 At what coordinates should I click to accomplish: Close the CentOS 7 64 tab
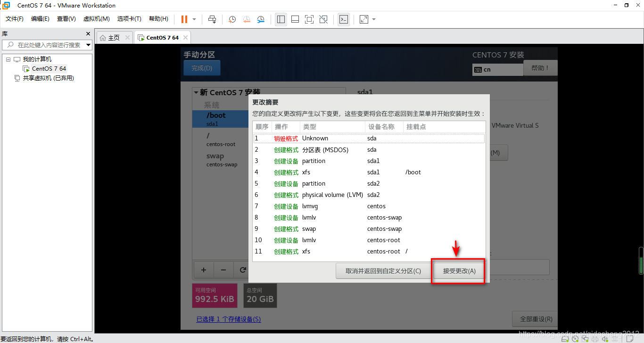pos(185,38)
